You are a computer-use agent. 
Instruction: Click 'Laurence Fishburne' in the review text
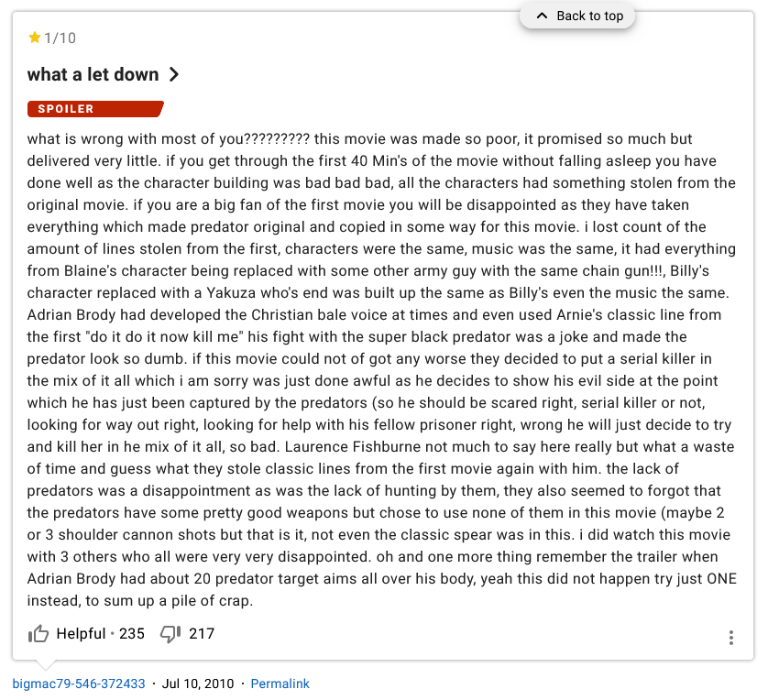[349, 447]
